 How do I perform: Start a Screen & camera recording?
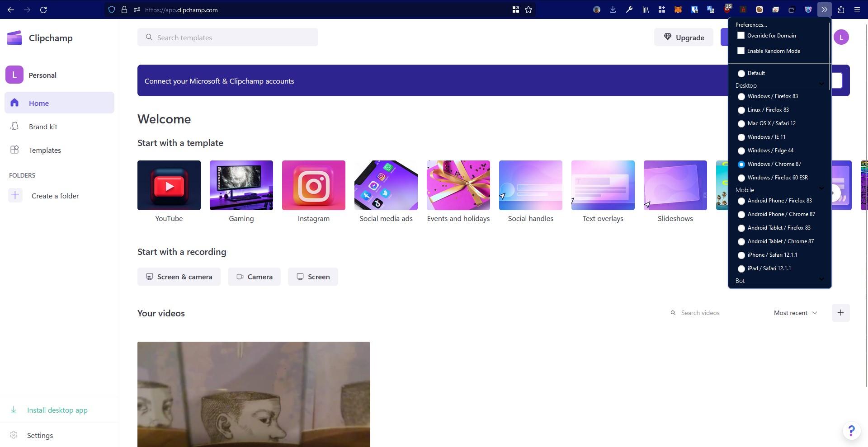(x=179, y=277)
